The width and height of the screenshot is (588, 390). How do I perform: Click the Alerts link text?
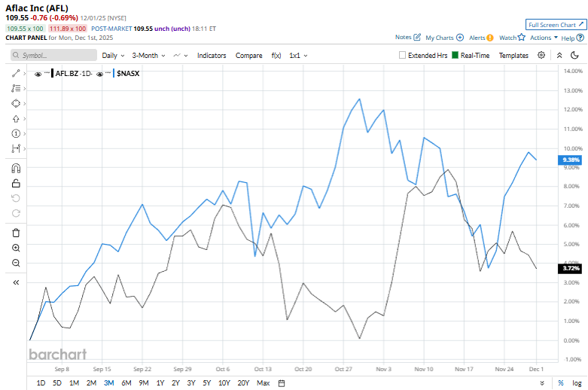(x=477, y=38)
